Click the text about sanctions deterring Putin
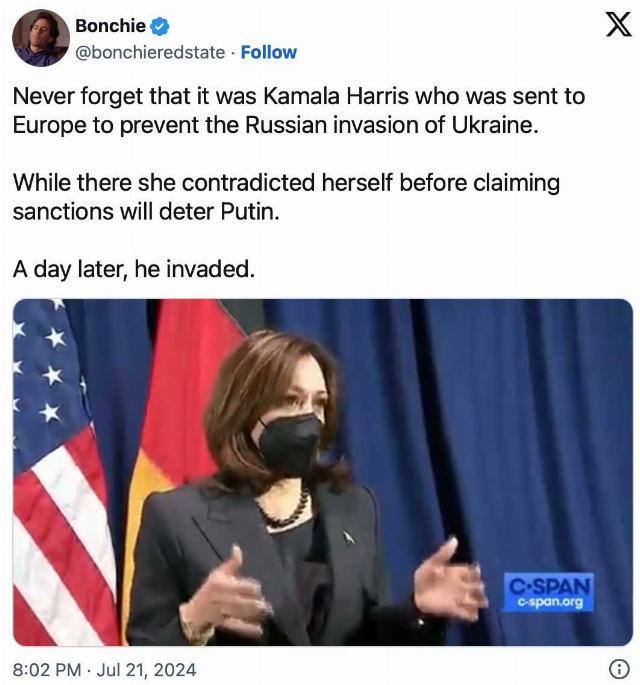 286,197
